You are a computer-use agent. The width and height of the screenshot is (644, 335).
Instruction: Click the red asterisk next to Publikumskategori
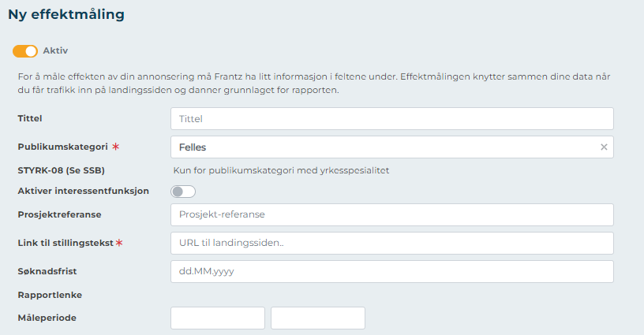(x=115, y=147)
